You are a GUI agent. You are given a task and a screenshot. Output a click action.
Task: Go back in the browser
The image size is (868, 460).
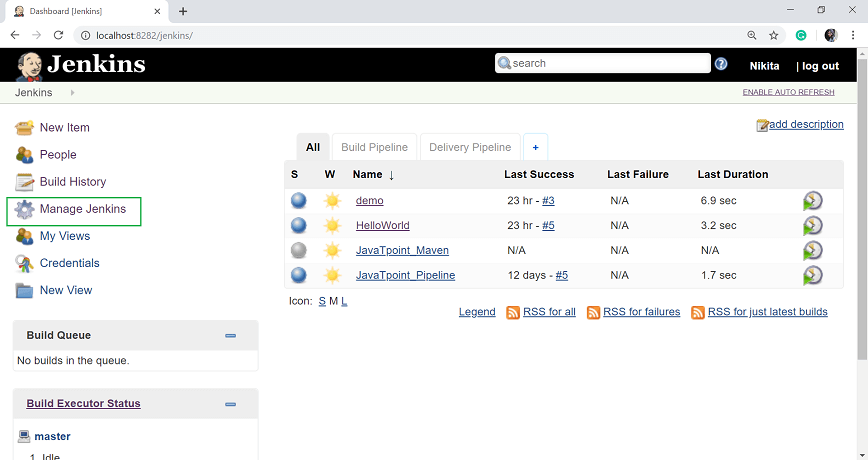click(15, 35)
